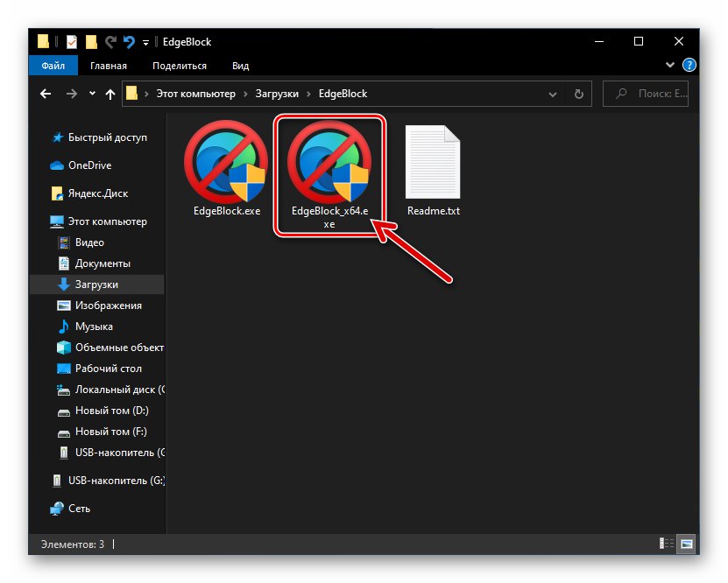Screen dimensions: 728x583
Task: Open recent locations dropdown arrow
Action: [x=92, y=94]
